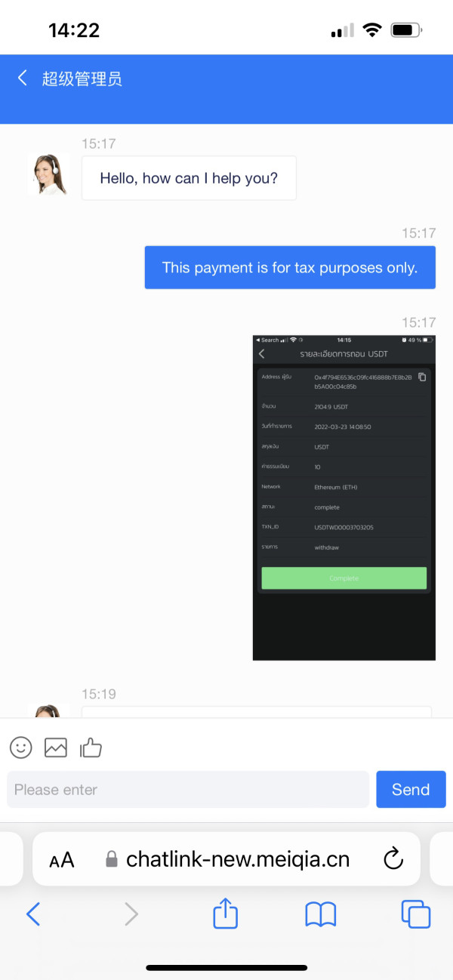
Task: Open the AA reader text-size menu
Action: [62, 859]
